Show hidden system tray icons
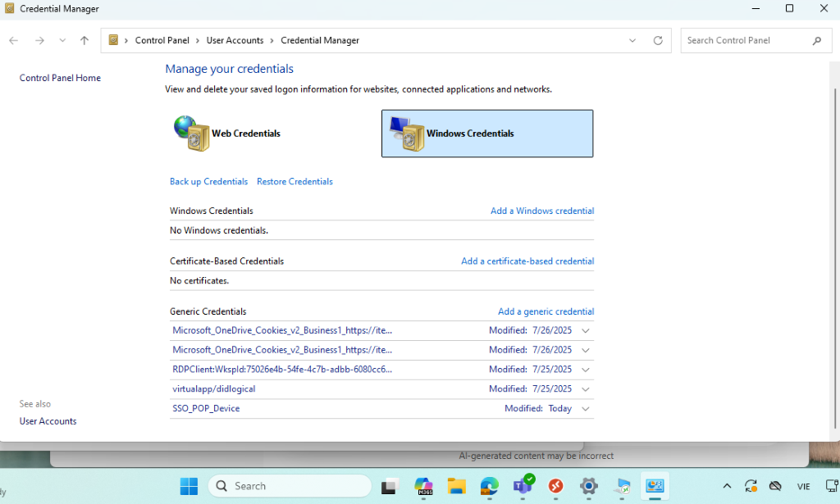This screenshot has width=840, height=504. [727, 486]
